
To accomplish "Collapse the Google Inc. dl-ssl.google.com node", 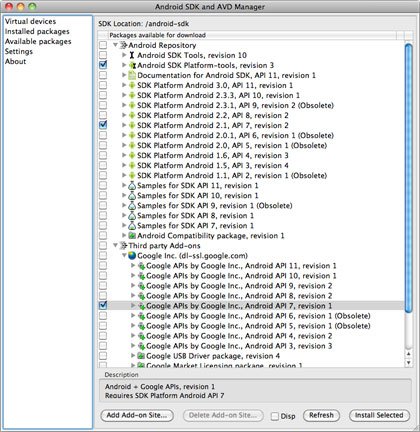I will pyautogui.click(x=124, y=255).
